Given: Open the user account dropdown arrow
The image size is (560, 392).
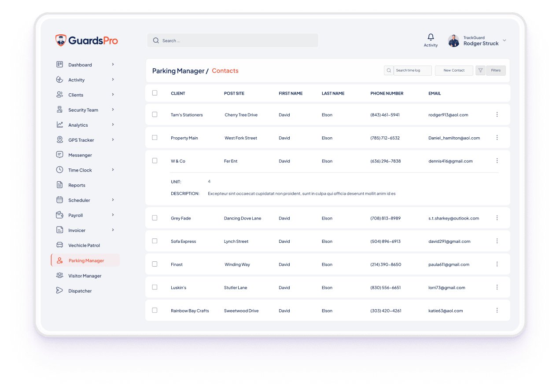Looking at the screenshot, I should coord(505,40).
